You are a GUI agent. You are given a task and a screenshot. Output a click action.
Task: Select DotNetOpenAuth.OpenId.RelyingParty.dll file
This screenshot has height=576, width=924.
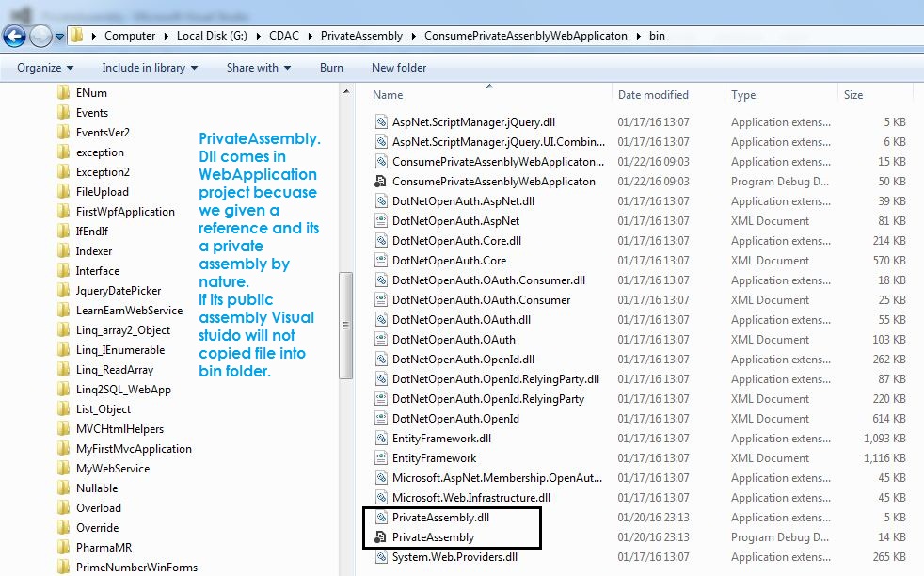click(496, 379)
